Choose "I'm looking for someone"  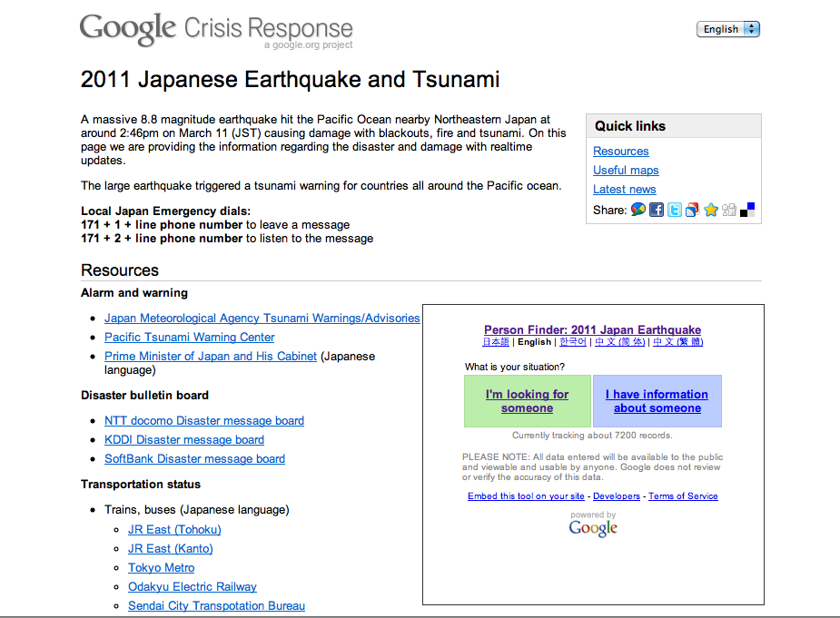point(527,401)
